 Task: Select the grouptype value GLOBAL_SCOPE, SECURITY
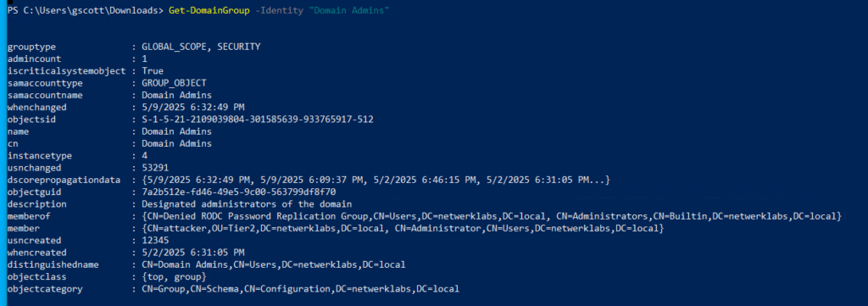[201, 47]
